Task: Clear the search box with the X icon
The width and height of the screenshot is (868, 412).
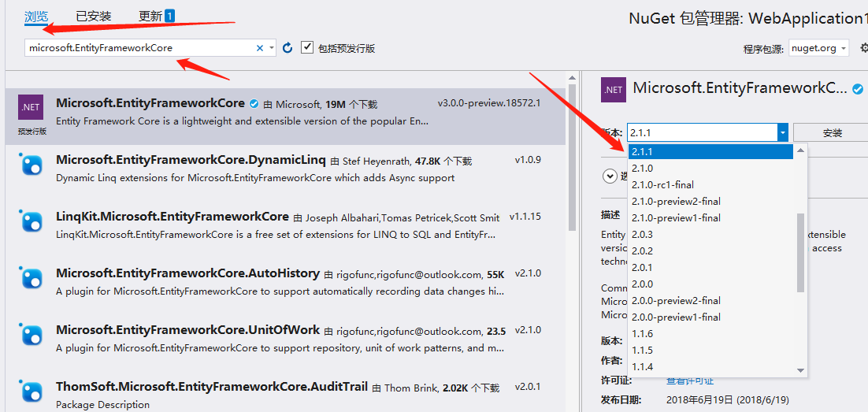Action: point(260,48)
